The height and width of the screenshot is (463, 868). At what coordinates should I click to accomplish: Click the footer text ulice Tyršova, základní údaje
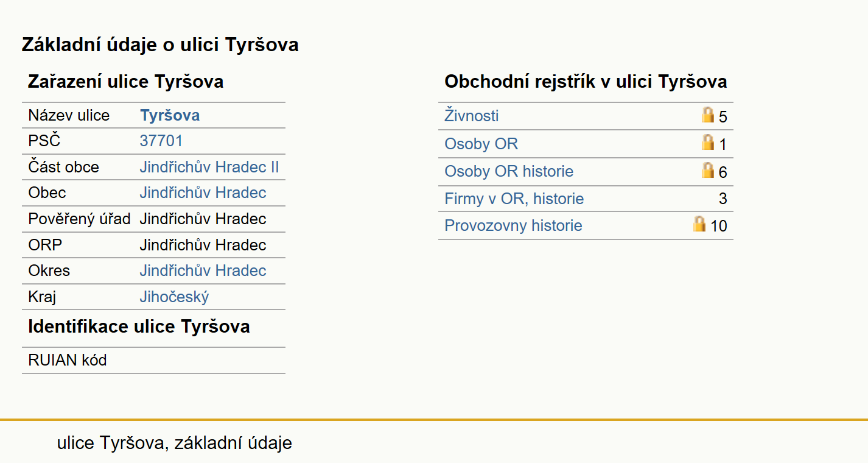tap(175, 443)
